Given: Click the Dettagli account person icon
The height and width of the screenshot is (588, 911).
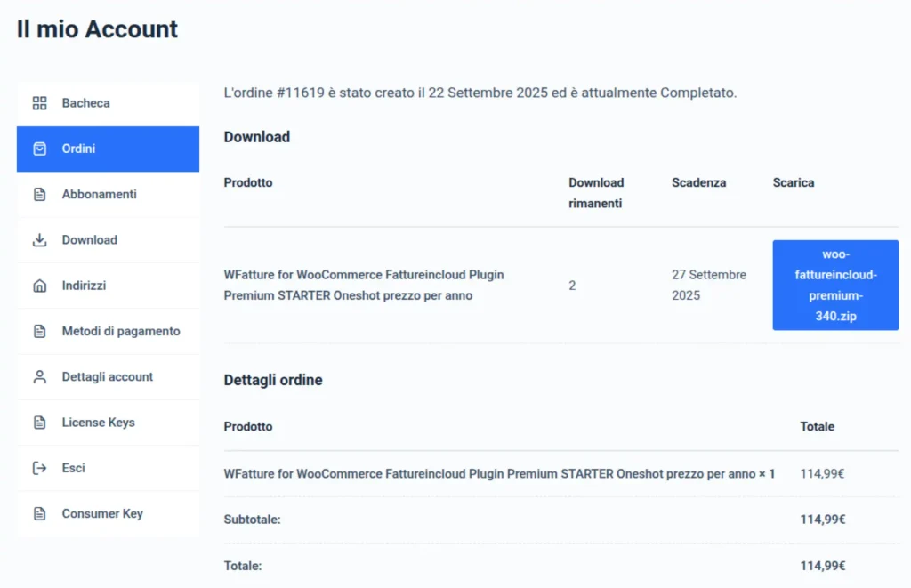Looking at the screenshot, I should tap(39, 376).
